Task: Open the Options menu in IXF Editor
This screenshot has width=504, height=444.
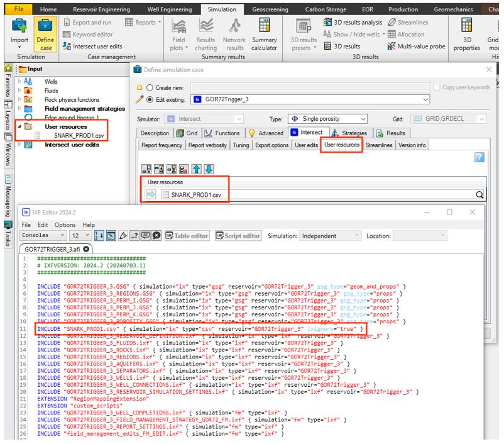Action: click(x=65, y=225)
